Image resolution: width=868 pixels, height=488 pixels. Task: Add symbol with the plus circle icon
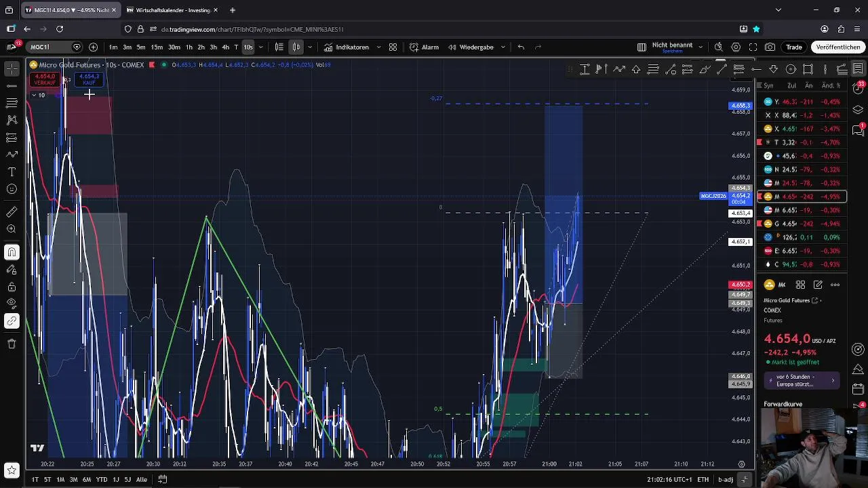pos(93,47)
